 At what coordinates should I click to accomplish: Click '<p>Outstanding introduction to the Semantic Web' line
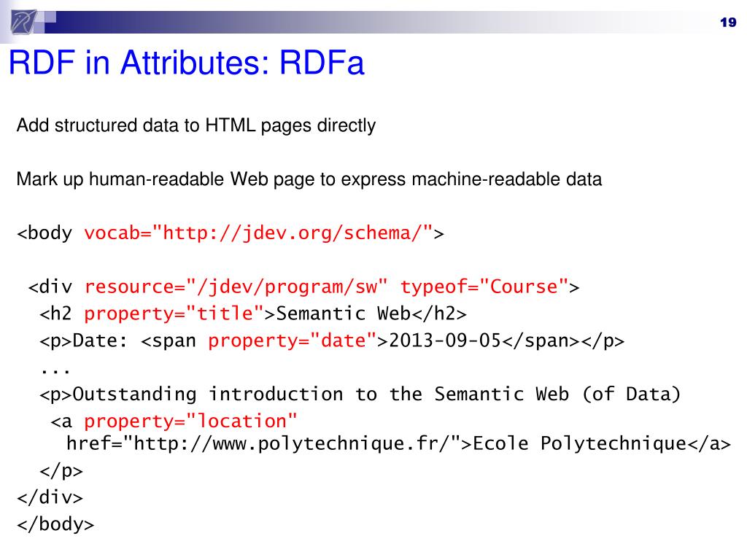tap(360, 394)
